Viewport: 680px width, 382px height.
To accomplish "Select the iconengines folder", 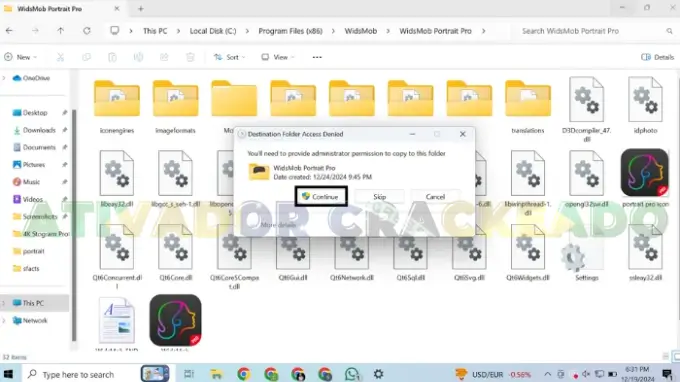I will 117,106.
